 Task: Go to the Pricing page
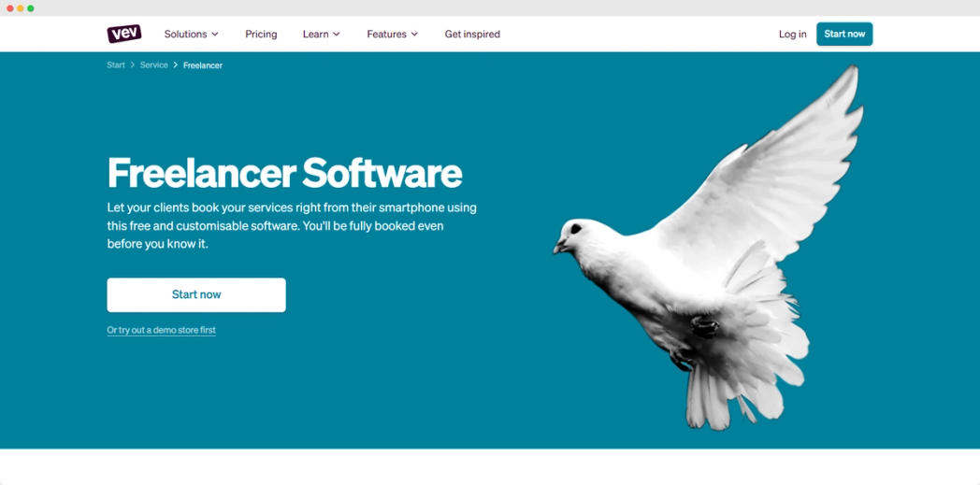(261, 35)
